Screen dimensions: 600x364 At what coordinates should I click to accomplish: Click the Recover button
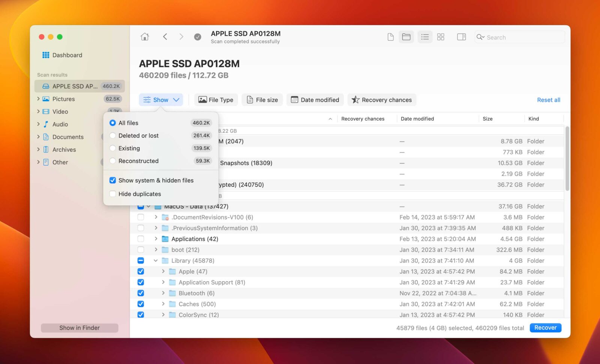545,328
